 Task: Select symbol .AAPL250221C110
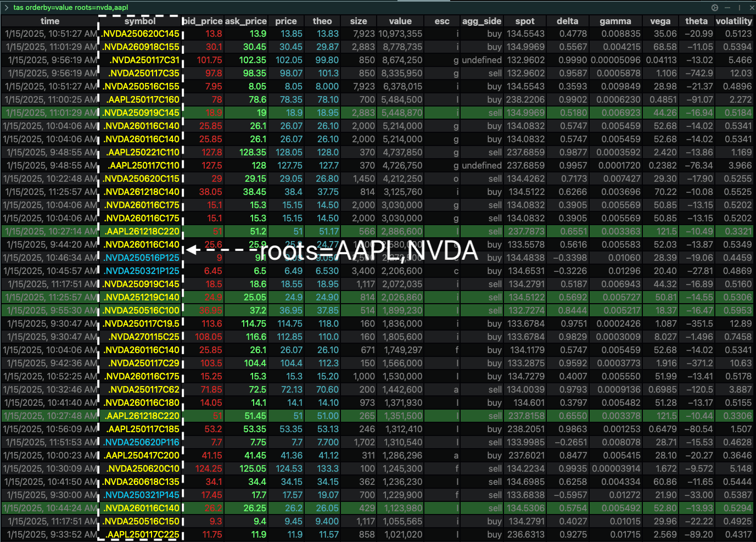[x=143, y=152]
